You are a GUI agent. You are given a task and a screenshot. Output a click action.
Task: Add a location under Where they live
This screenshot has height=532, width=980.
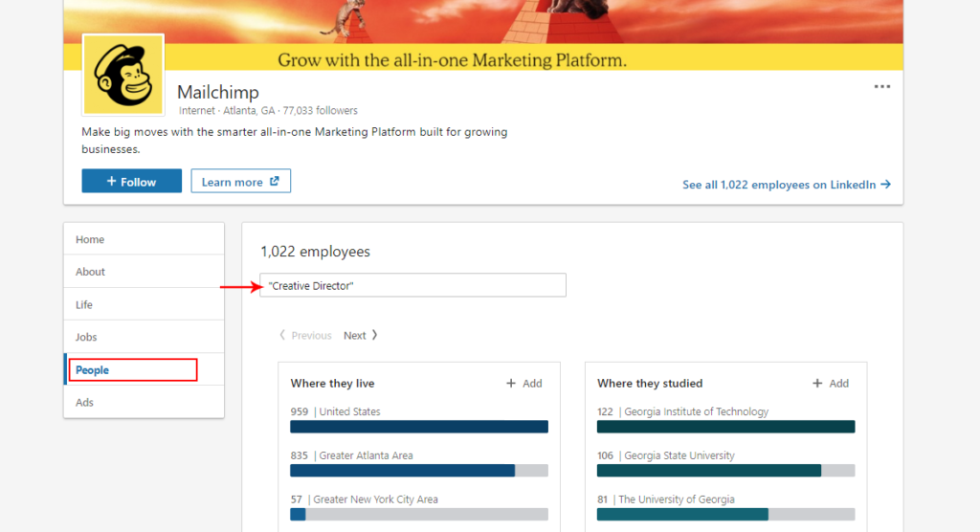[x=524, y=384]
